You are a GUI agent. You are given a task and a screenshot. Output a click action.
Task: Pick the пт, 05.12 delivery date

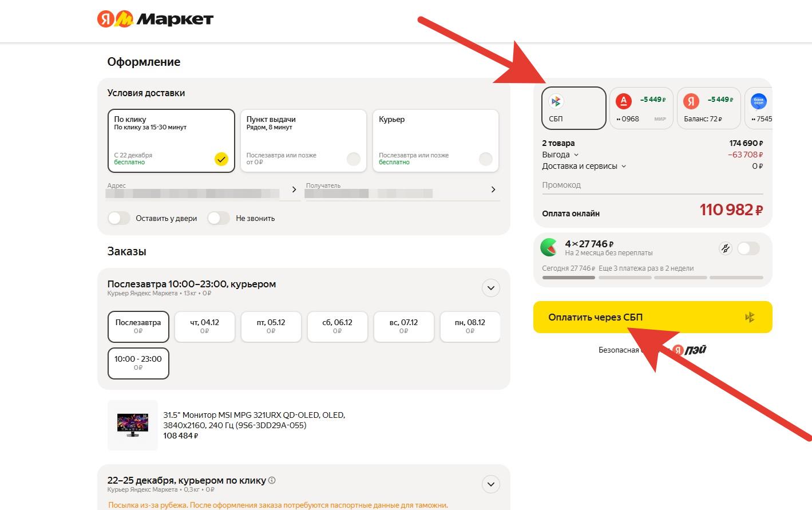pyautogui.click(x=271, y=326)
